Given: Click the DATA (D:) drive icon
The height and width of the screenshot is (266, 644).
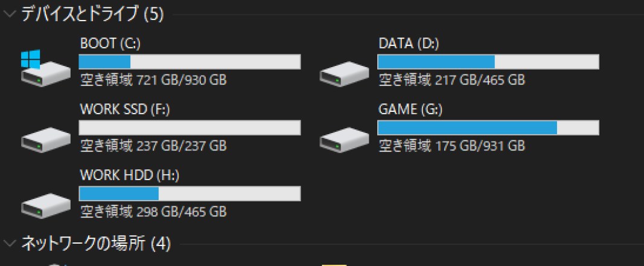Looking at the screenshot, I should pyautogui.click(x=344, y=74).
